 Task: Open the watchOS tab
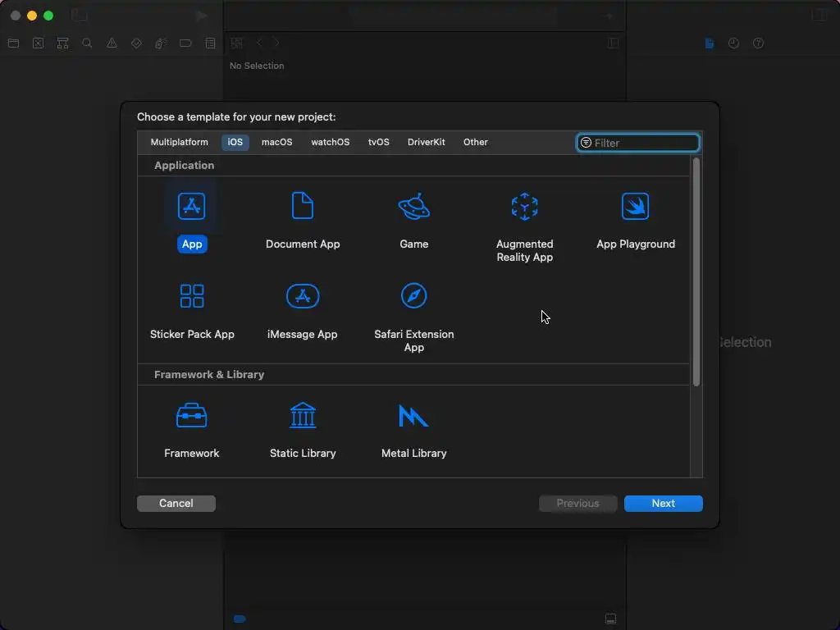pos(330,142)
